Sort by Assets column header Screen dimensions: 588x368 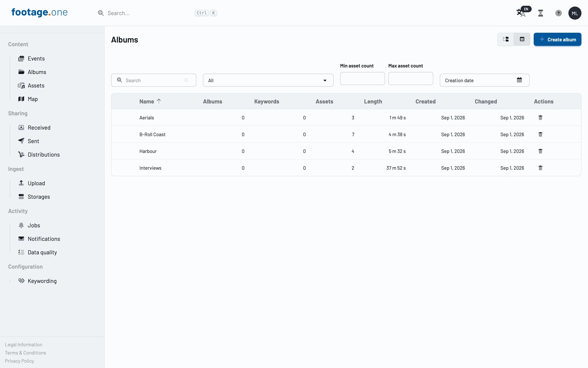tap(324, 101)
